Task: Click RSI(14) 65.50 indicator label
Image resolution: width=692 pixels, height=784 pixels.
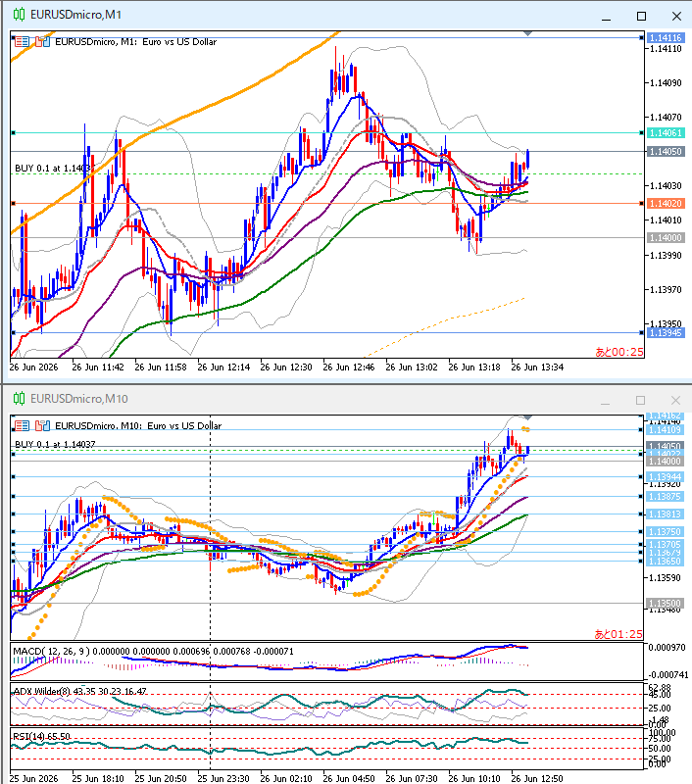Action: point(41,736)
